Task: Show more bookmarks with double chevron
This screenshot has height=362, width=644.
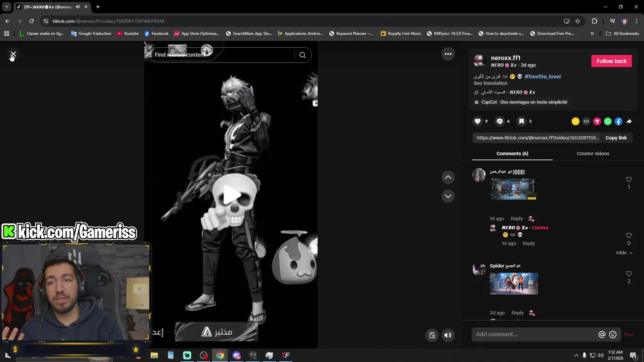Action: point(592,34)
